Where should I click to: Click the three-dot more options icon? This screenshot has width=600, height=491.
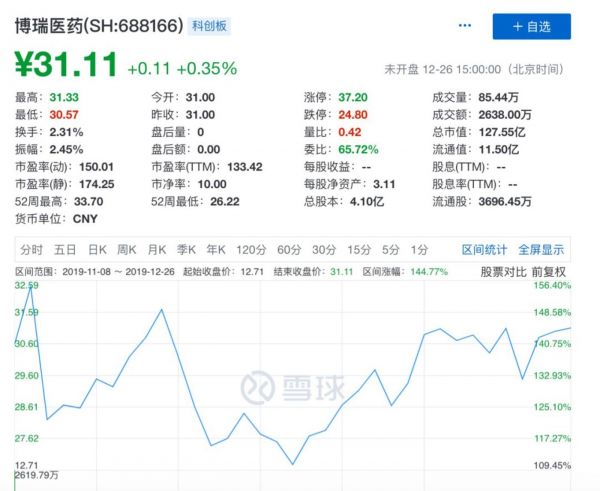[x=464, y=26]
